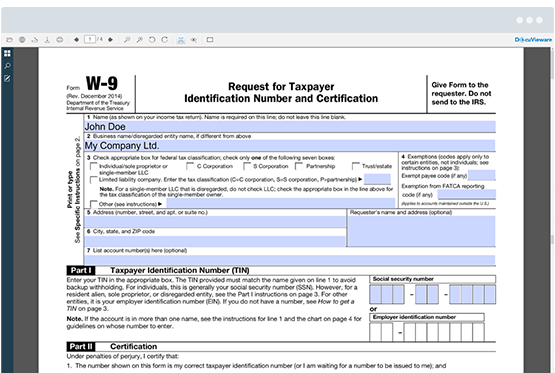This screenshot has height=373, width=555.
Task: Click the Business name field My Company Ltd.
Action: click(290, 145)
